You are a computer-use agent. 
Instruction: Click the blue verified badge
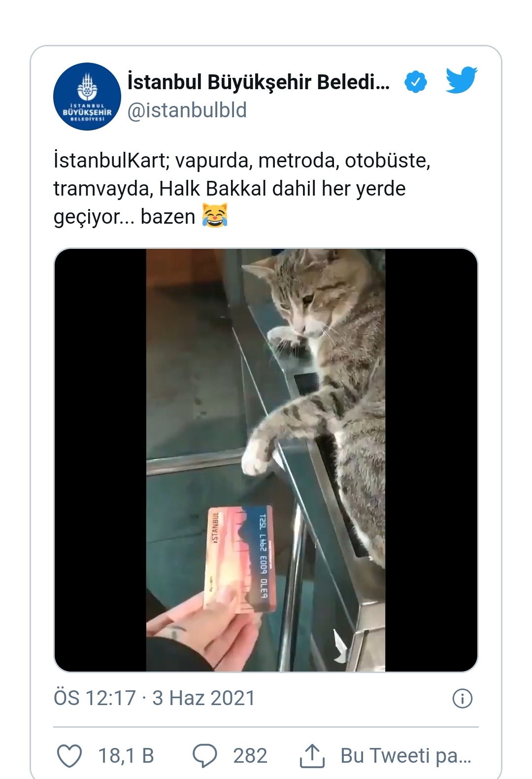(x=415, y=82)
